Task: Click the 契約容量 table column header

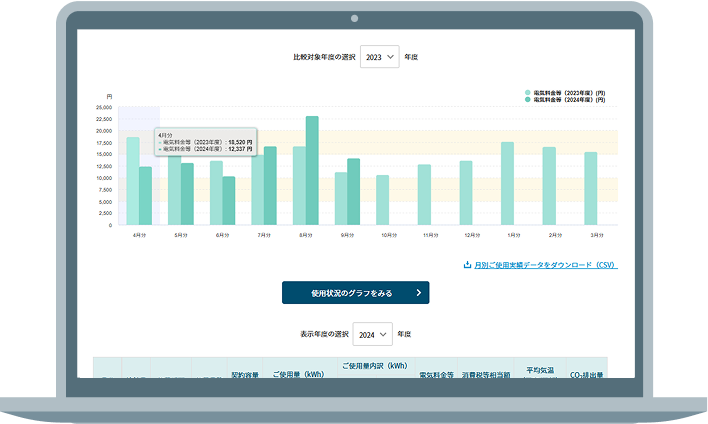Action: (x=244, y=375)
